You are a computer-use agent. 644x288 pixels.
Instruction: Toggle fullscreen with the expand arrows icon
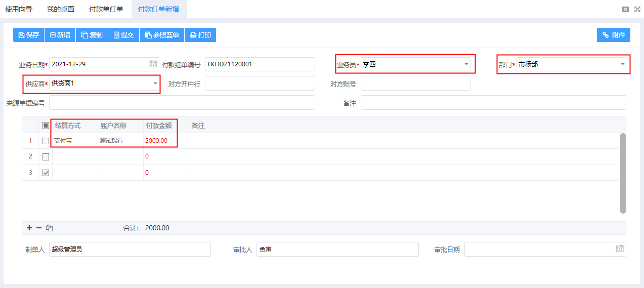[637, 9]
